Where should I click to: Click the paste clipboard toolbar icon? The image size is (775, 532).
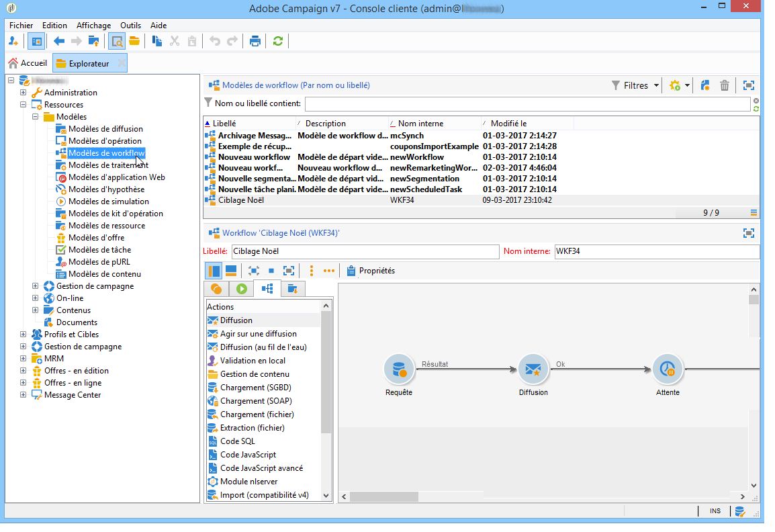pyautogui.click(x=192, y=41)
